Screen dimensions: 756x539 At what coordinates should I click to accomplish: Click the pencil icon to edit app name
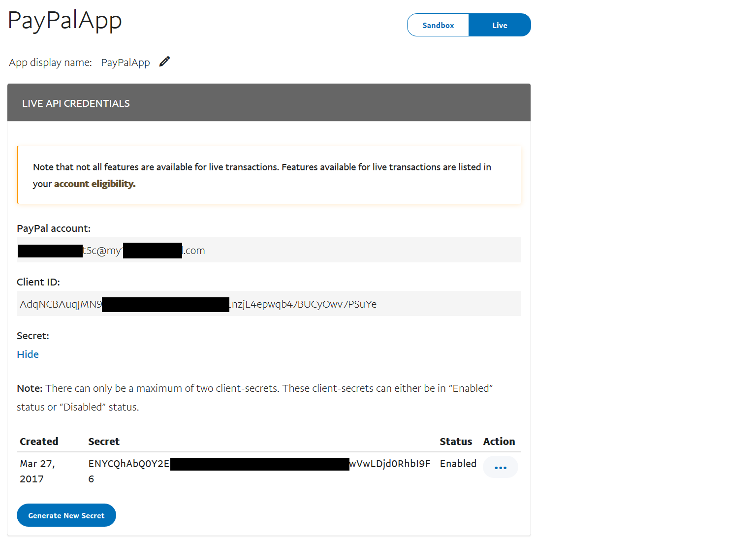[x=164, y=62]
